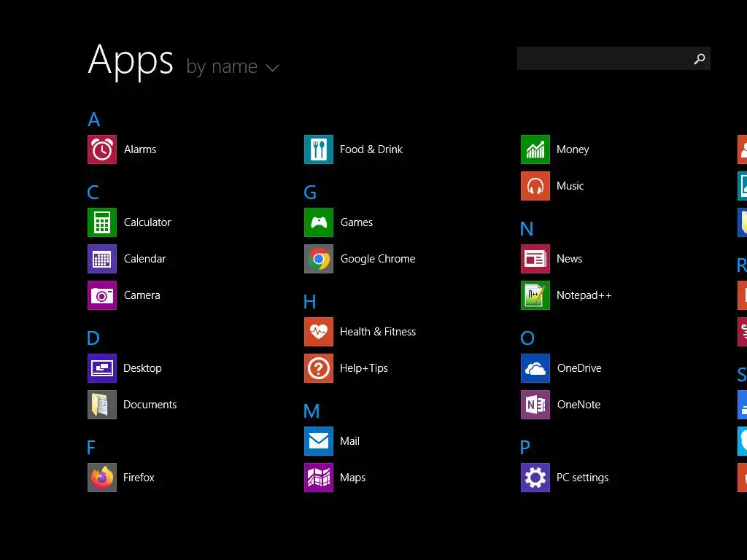Select the letter N group header
This screenshot has height=560, width=747.
527,229
